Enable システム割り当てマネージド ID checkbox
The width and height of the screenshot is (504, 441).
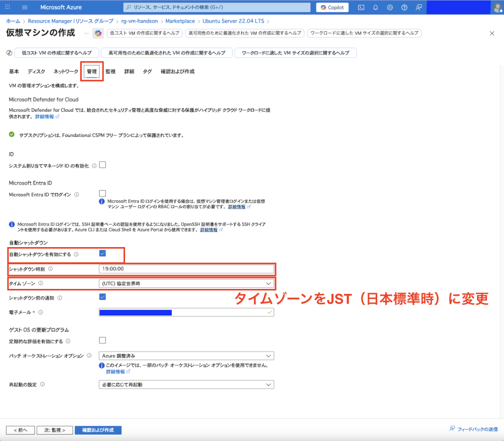(x=102, y=165)
